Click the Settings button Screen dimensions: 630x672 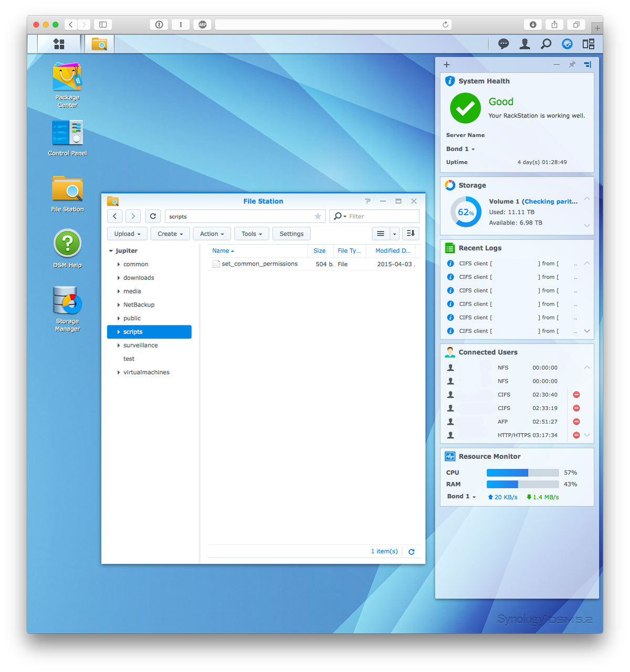[291, 234]
